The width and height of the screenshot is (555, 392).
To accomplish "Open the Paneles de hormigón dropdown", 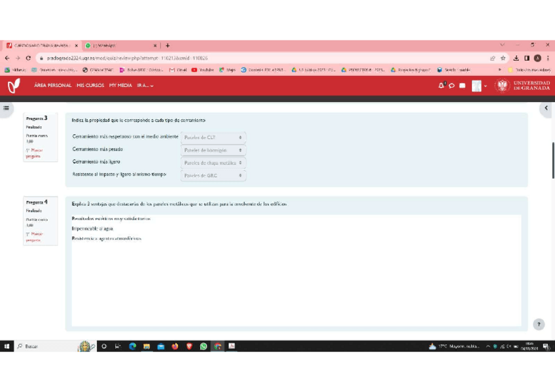I will coord(213,150).
